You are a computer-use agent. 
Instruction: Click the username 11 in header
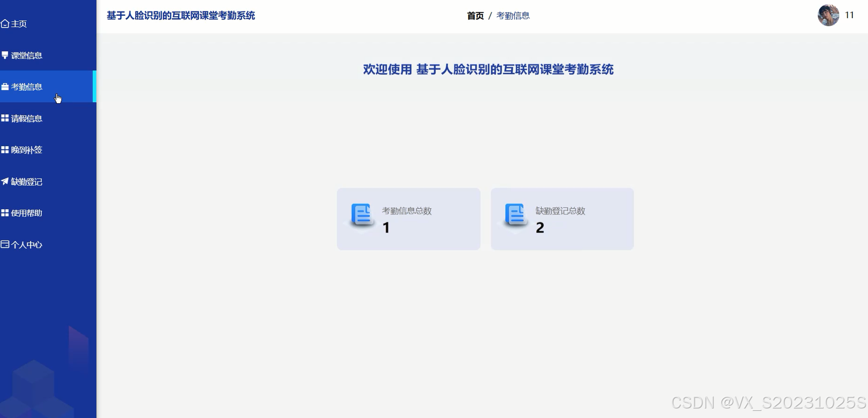[x=849, y=15]
